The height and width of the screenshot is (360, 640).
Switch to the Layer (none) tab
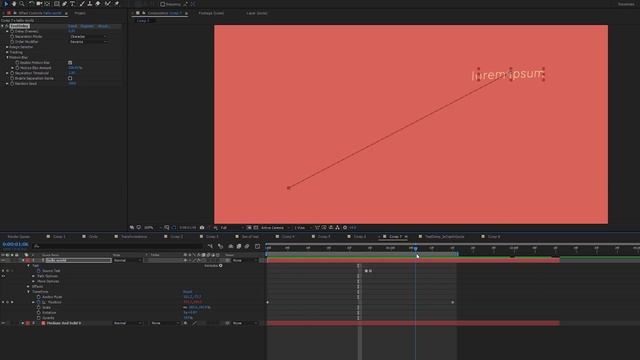[257, 13]
